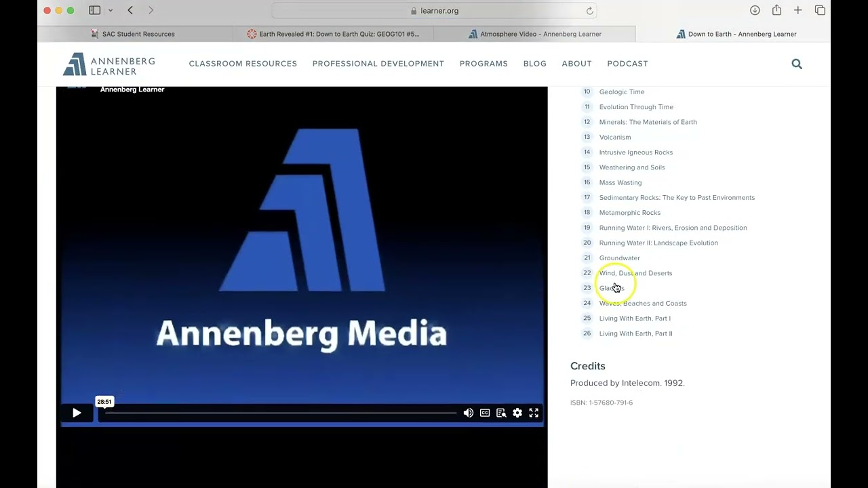Play the Annenberg Media video
The image size is (868, 488).
coord(77,413)
